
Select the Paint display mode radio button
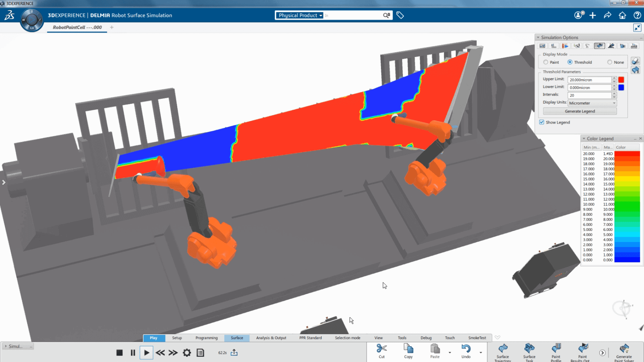[545, 62]
